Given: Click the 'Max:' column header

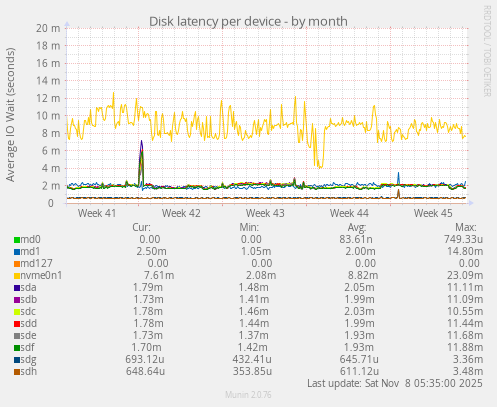Looking at the screenshot, I should tap(466, 227).
